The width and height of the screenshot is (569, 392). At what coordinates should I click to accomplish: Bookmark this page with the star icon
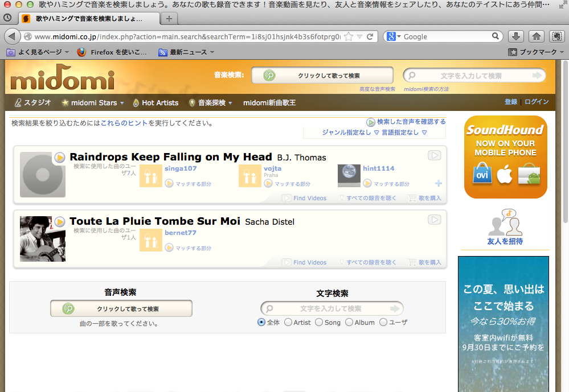(348, 36)
